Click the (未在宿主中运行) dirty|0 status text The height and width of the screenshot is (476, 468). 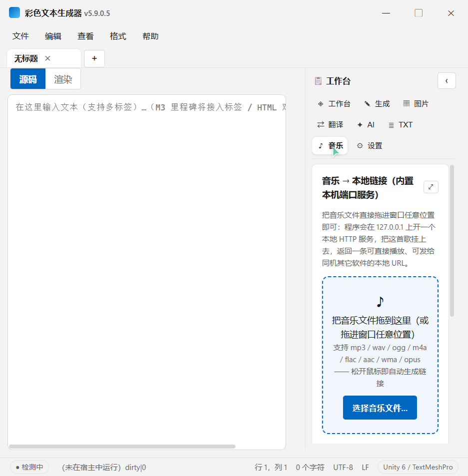click(104, 467)
